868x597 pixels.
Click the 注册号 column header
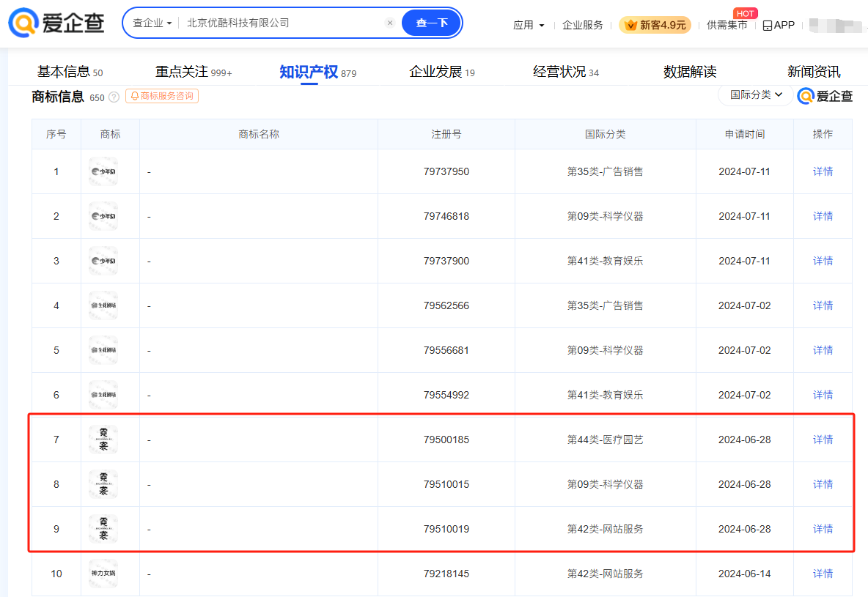pos(446,135)
